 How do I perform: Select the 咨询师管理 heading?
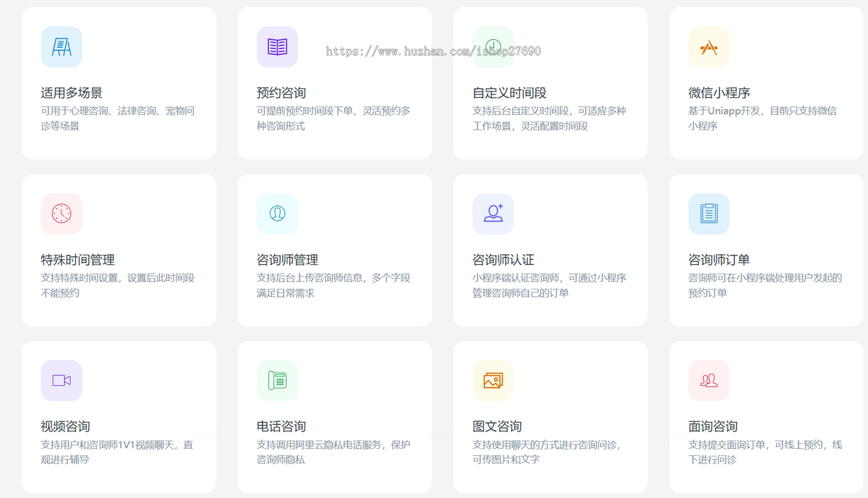(287, 260)
